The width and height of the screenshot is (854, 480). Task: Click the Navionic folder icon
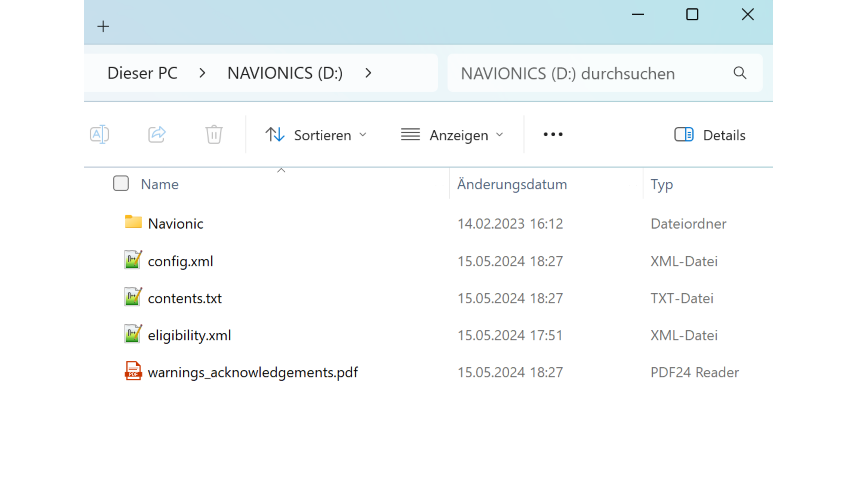click(x=133, y=223)
